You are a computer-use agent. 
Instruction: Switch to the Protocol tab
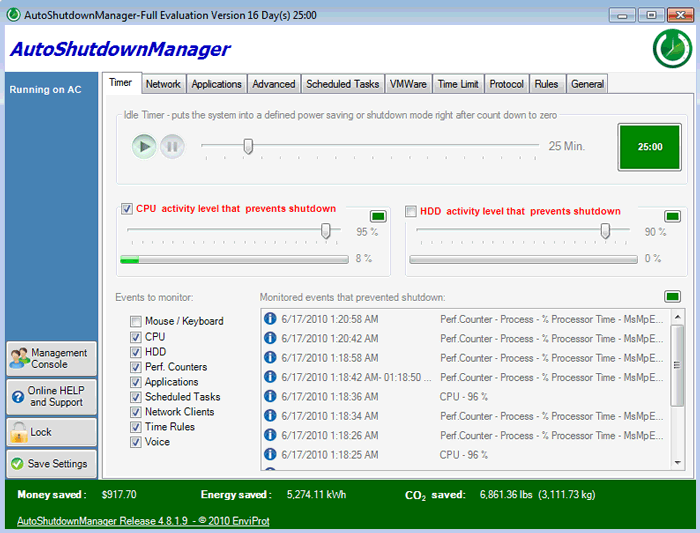pos(506,84)
